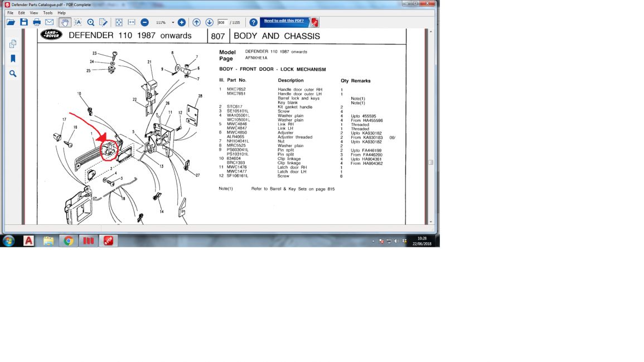Open the bookmarks side panel
Viewport: 644px width, 362px height.
(x=13, y=58)
